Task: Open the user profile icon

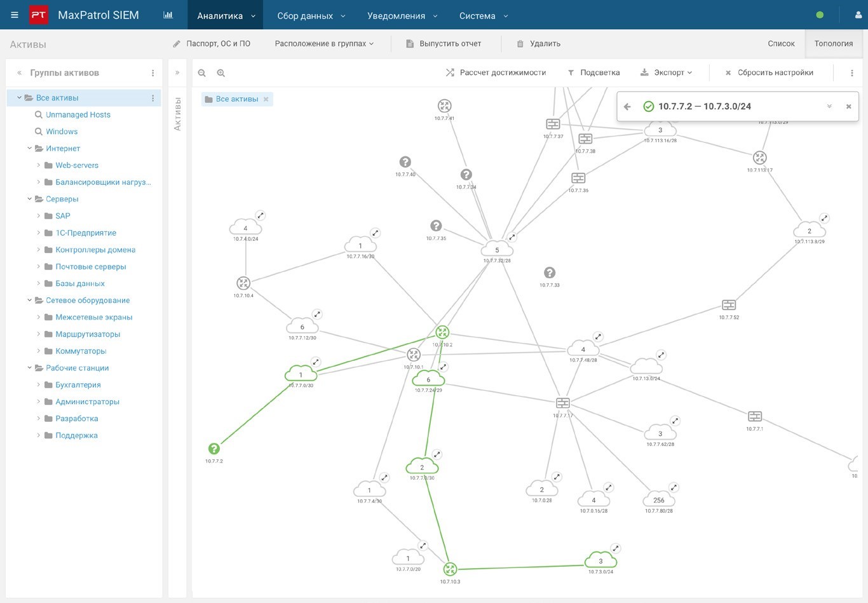Action: 858,15
